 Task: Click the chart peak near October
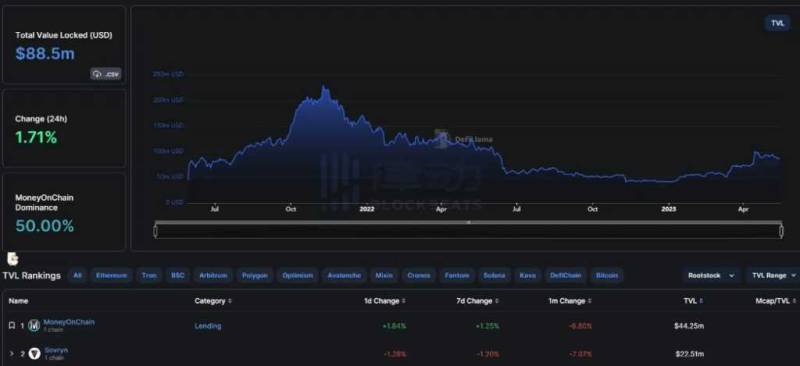(x=324, y=88)
